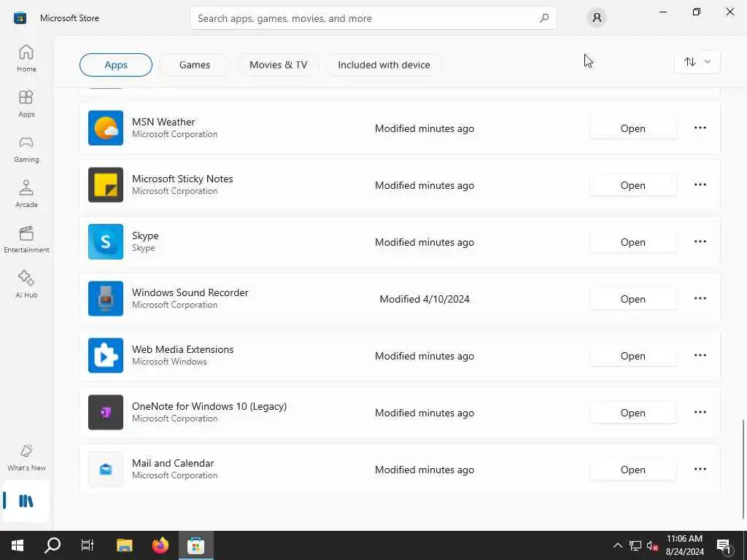Open Microsoft Sticky Notes via Open button
The height and width of the screenshot is (560, 747).
click(x=632, y=185)
